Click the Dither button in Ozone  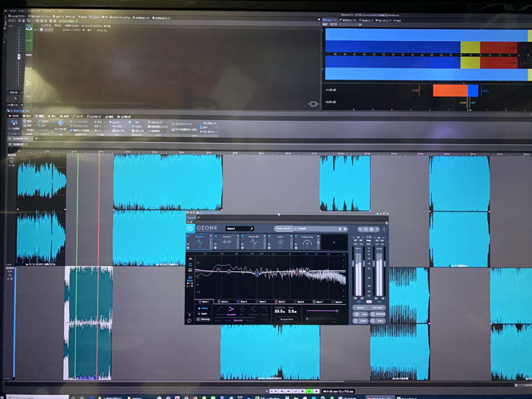378,321
